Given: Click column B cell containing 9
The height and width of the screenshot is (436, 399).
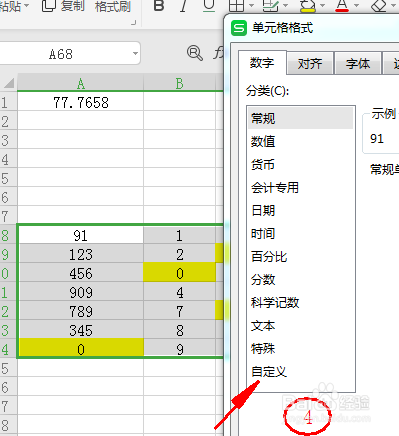Looking at the screenshot, I should (179, 348).
